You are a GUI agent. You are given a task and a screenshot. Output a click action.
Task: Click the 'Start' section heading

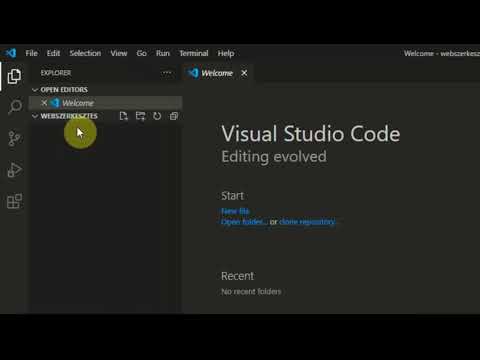233,196
